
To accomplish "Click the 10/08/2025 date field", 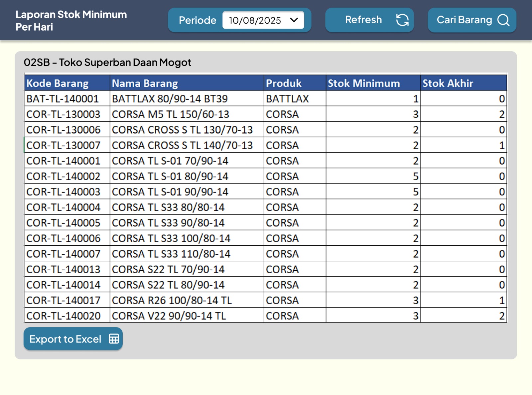I will click(263, 20).
